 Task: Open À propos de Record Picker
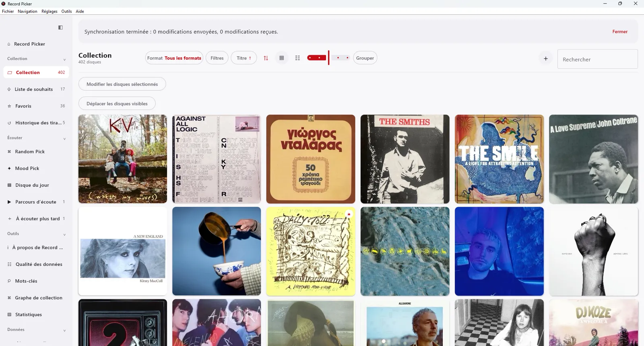36,247
